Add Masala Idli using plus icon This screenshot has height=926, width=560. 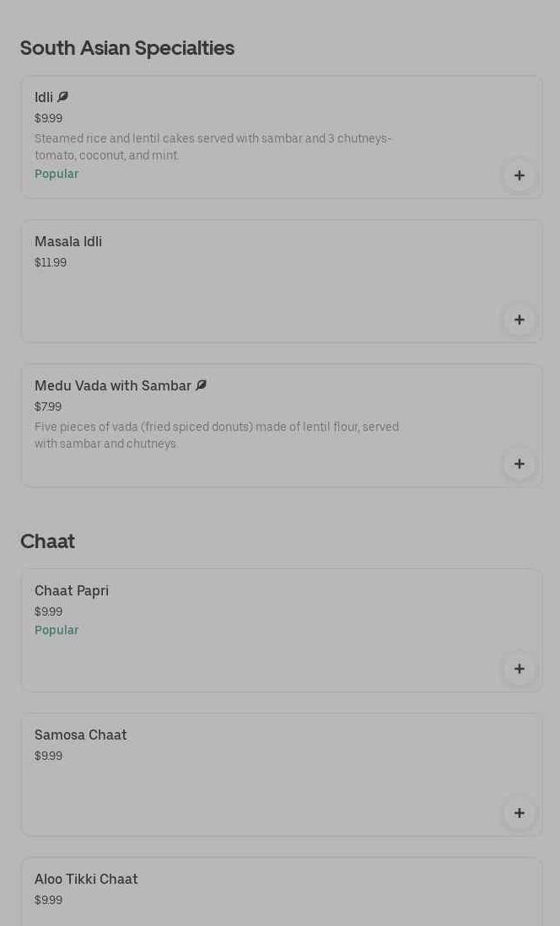(519, 320)
